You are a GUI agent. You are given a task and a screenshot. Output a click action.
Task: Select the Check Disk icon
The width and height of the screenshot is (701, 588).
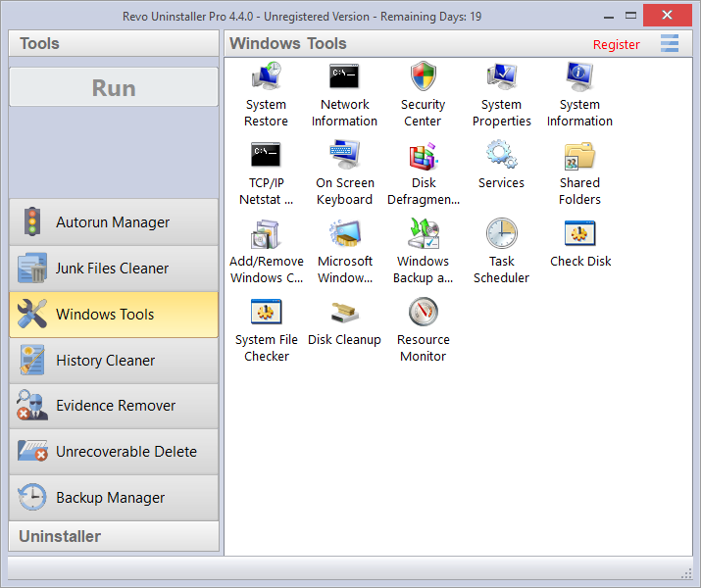point(579,233)
